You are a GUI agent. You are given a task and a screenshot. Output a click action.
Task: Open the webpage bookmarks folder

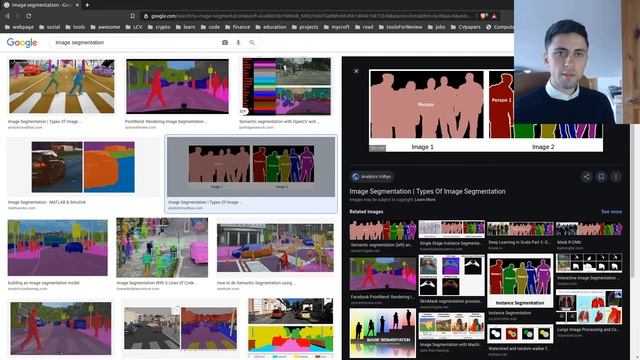19,27
